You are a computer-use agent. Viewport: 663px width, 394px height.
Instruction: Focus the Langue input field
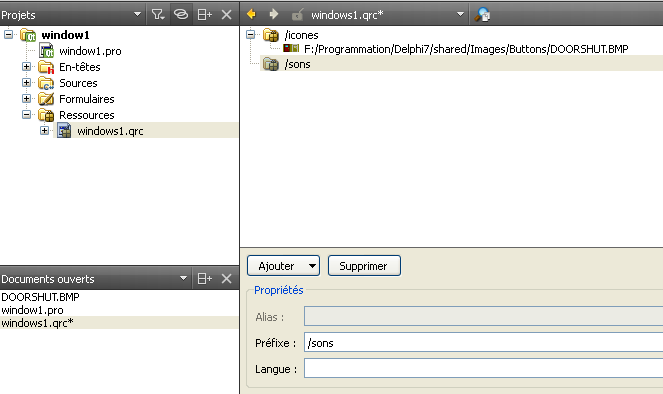click(483, 368)
